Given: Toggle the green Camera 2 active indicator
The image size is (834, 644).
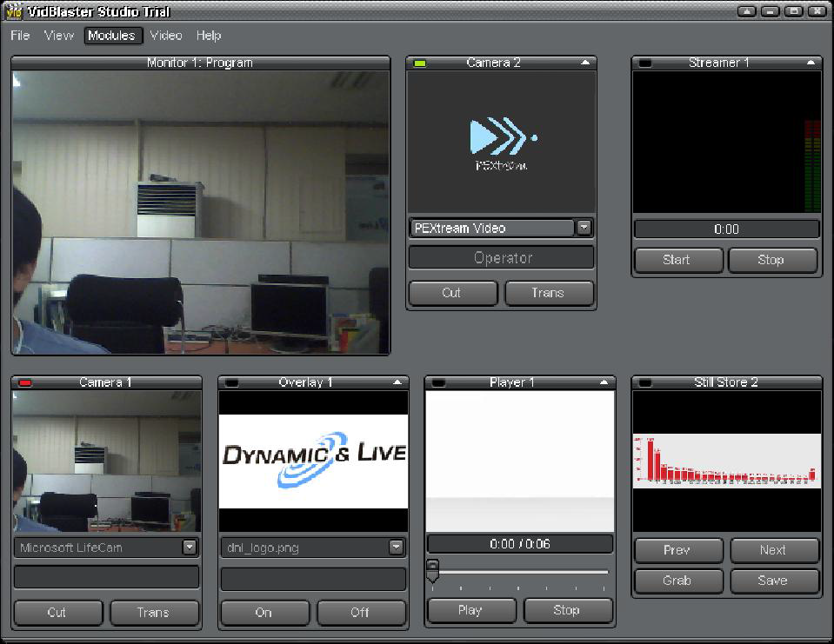Looking at the screenshot, I should 420,63.
